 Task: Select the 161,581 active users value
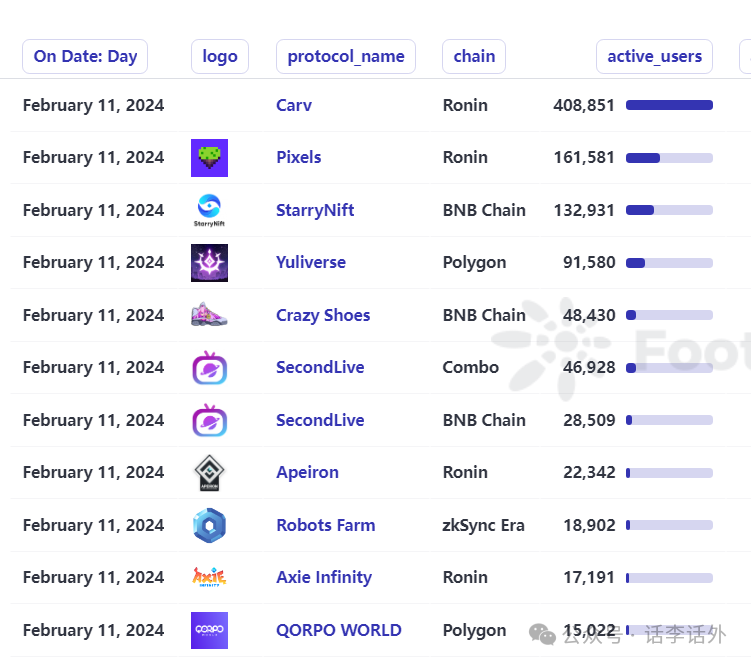584,158
